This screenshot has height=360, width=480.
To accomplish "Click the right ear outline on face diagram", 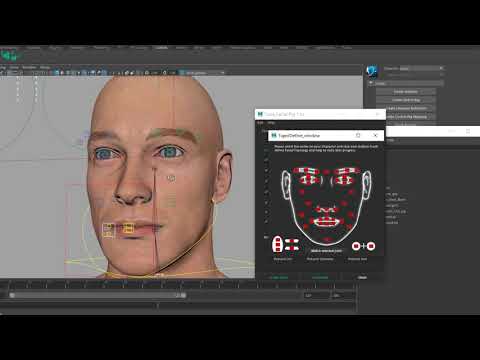I will [x=367, y=185].
